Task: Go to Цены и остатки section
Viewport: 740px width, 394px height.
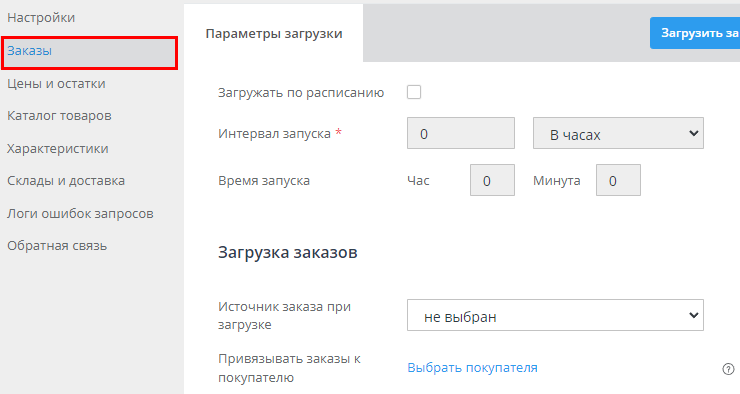Action: [56, 84]
